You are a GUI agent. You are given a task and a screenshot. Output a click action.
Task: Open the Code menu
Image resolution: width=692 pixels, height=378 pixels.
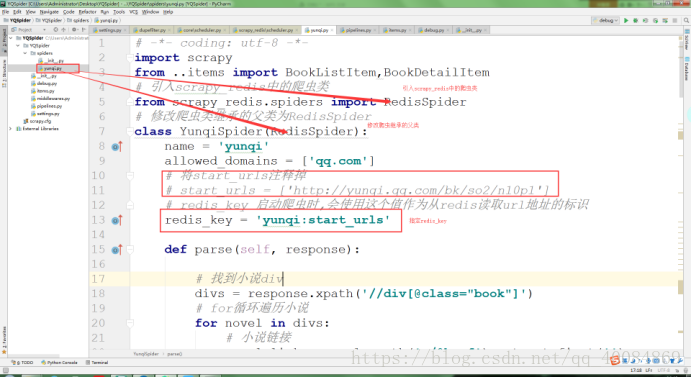[x=69, y=12]
